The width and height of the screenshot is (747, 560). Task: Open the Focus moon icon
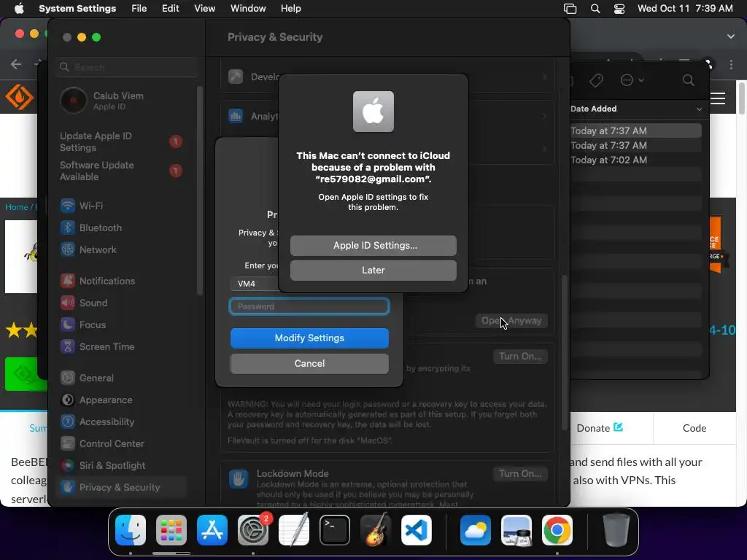pos(68,324)
